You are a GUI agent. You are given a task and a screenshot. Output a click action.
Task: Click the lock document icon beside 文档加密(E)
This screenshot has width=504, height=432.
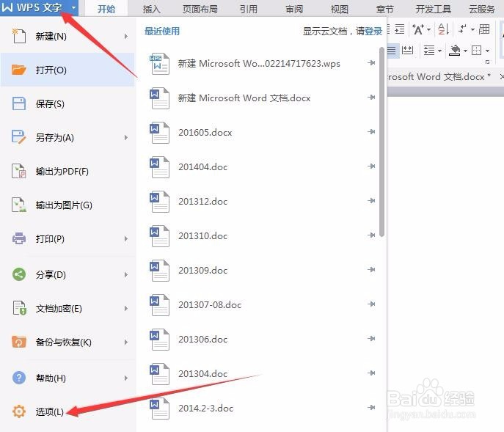[x=19, y=308]
